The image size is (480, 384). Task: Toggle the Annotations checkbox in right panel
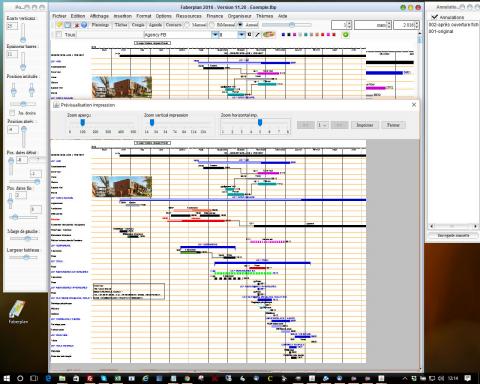(434, 17)
